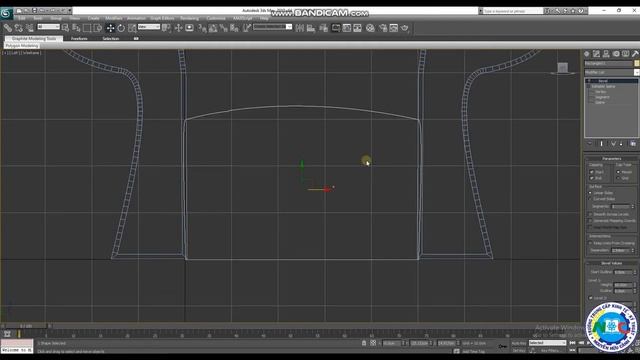Viewport: 640px width, 360px height.
Task: Open the Modifier List dropdown
Action: (x=611, y=72)
